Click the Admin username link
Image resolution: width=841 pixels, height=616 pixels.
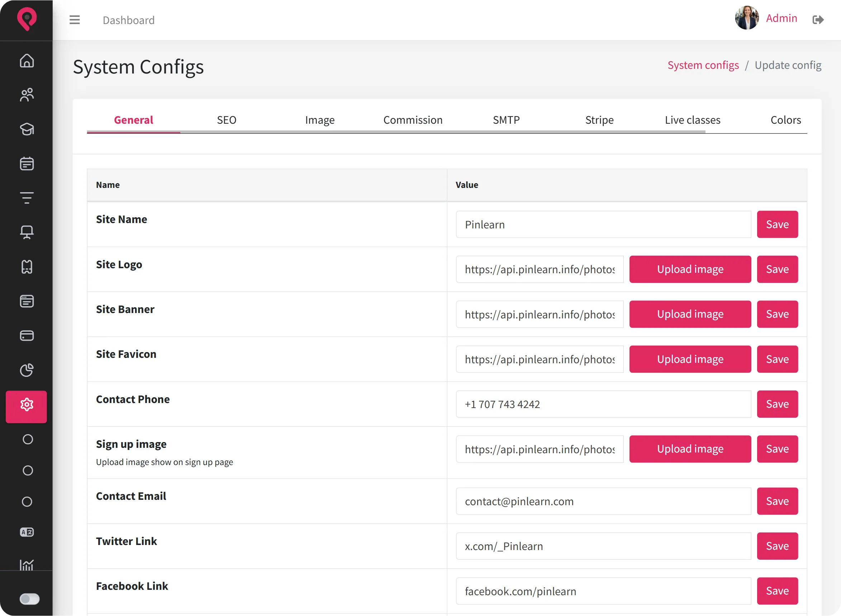point(781,18)
